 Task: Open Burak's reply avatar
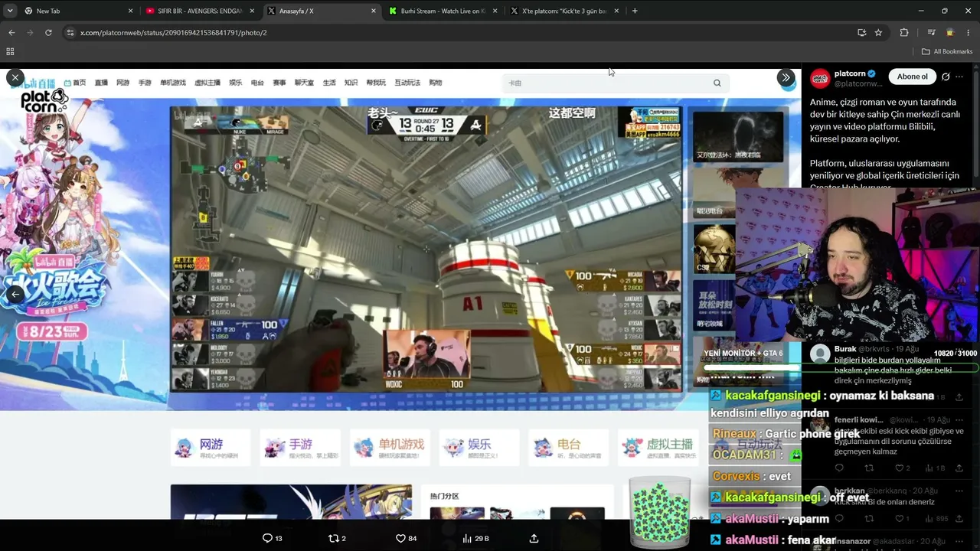(x=820, y=354)
